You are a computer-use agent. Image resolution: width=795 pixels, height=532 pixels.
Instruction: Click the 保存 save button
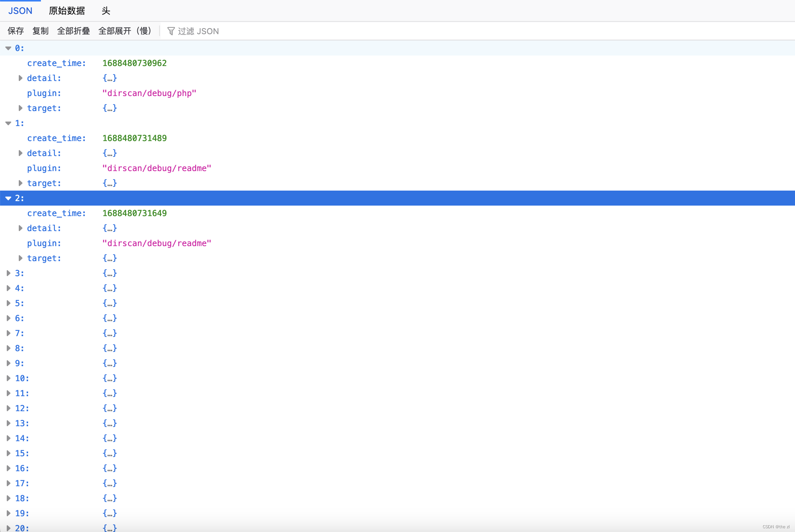pos(16,31)
